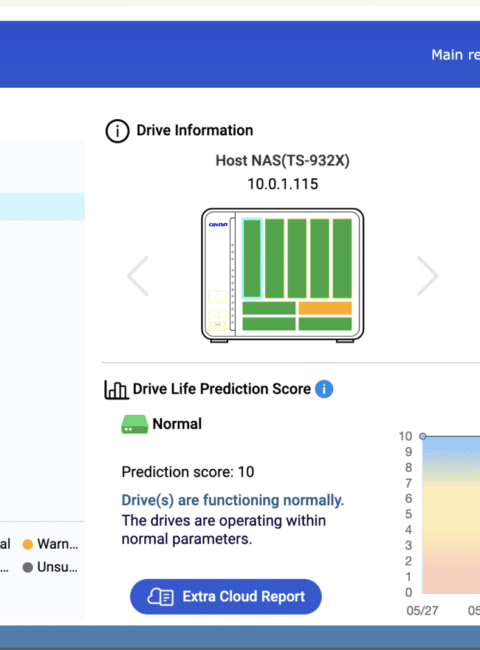Click the Drive Information info icon
Image resolution: width=480 pixels, height=650 pixels.
[117, 131]
